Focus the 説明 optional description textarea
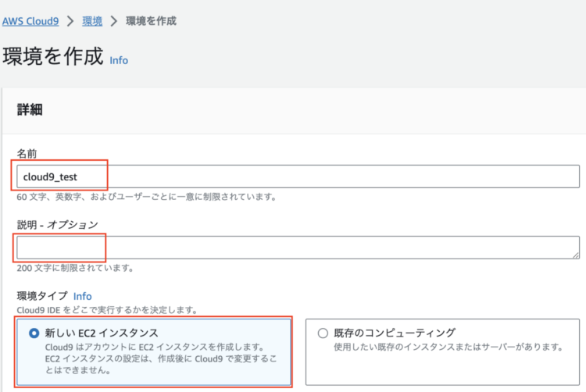Screen dimensions: 586x392 click(298, 247)
